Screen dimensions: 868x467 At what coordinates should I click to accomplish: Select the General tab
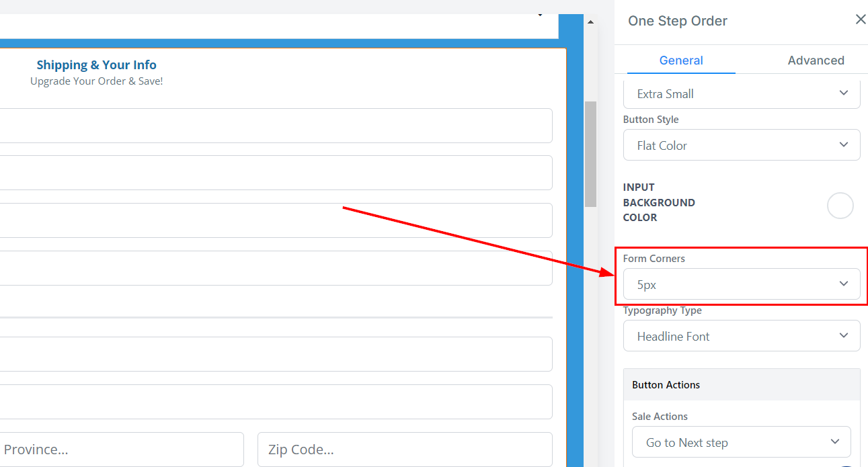pyautogui.click(x=681, y=60)
